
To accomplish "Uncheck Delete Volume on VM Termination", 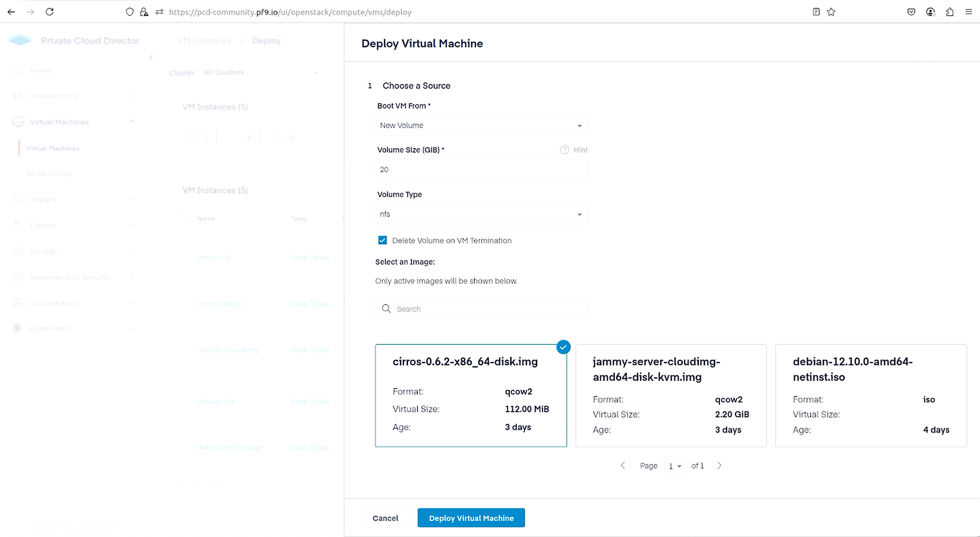I will coord(382,240).
